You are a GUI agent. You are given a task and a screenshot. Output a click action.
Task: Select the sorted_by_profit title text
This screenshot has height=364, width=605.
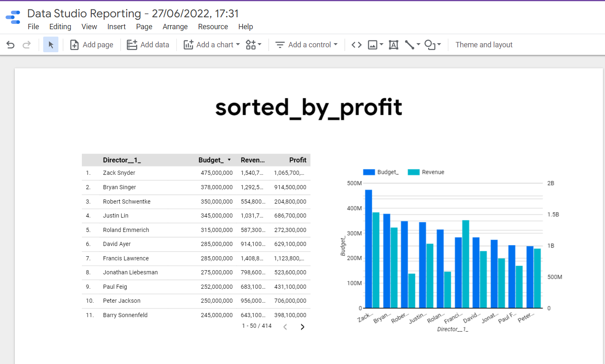click(x=308, y=108)
